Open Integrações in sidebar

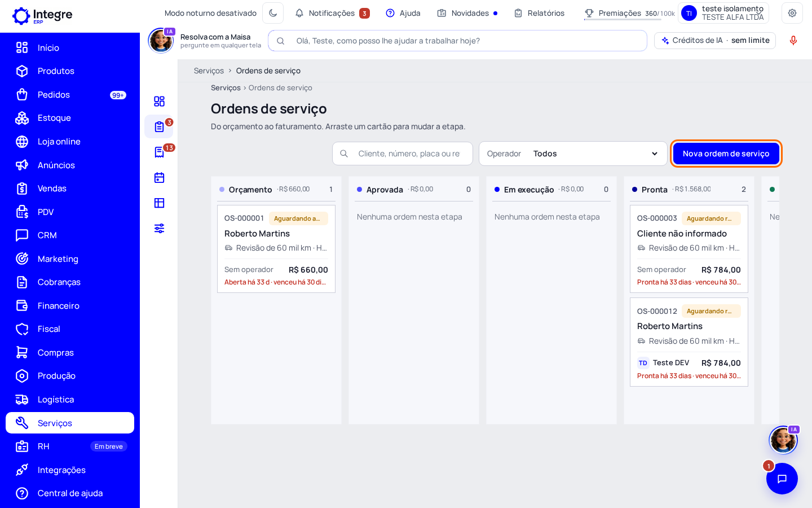[x=70, y=470]
